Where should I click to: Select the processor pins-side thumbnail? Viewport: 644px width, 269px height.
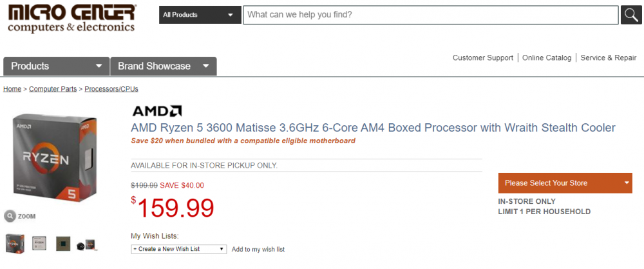pos(63,244)
